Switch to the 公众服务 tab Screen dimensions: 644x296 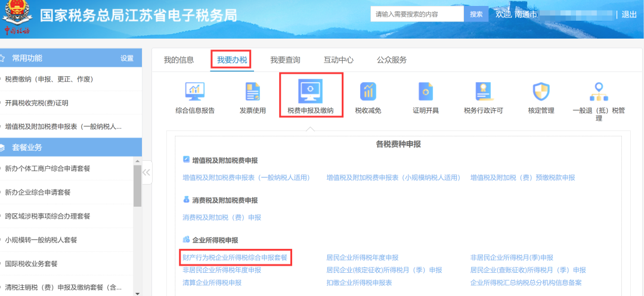[x=392, y=60]
